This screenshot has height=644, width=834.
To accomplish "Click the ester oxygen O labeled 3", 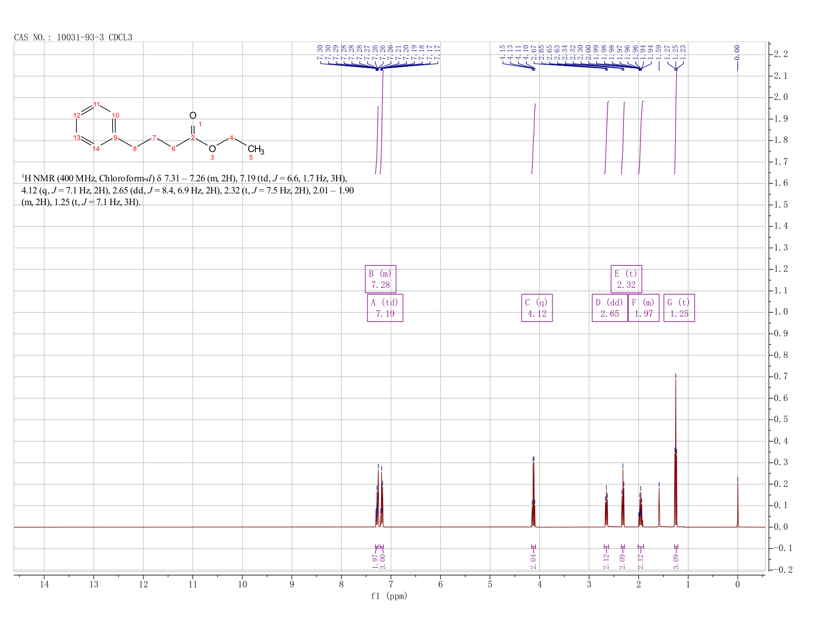I will coord(212,148).
